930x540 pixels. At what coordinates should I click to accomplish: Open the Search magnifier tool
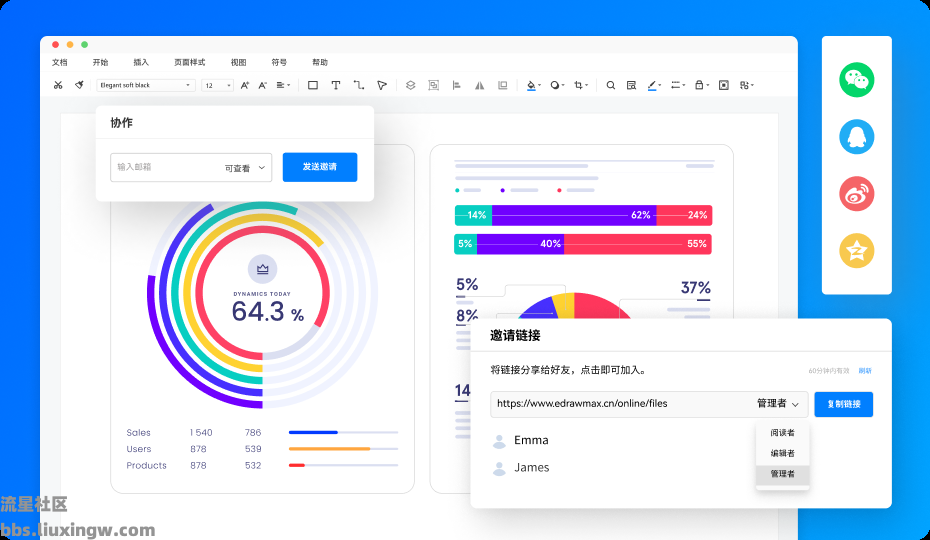coord(610,85)
